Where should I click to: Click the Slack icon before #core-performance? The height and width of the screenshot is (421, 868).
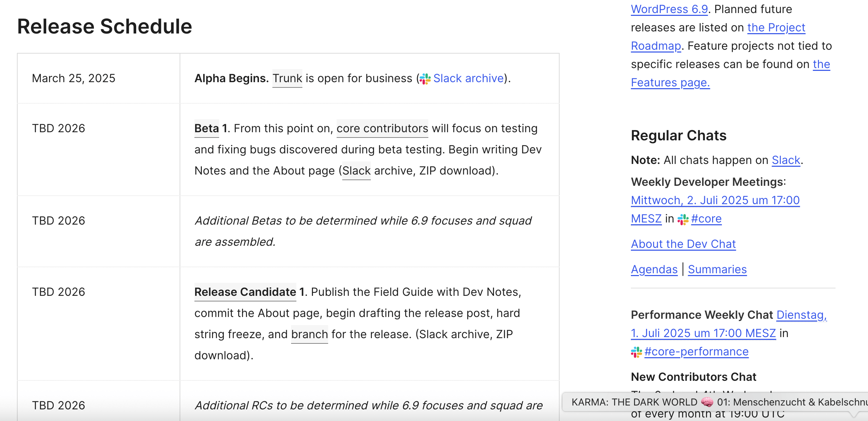click(x=637, y=352)
